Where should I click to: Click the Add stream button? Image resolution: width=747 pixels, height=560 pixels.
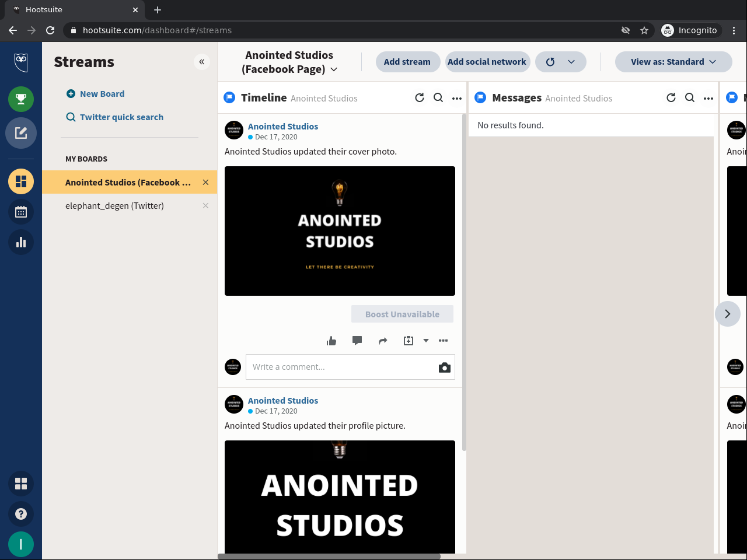pyautogui.click(x=407, y=62)
